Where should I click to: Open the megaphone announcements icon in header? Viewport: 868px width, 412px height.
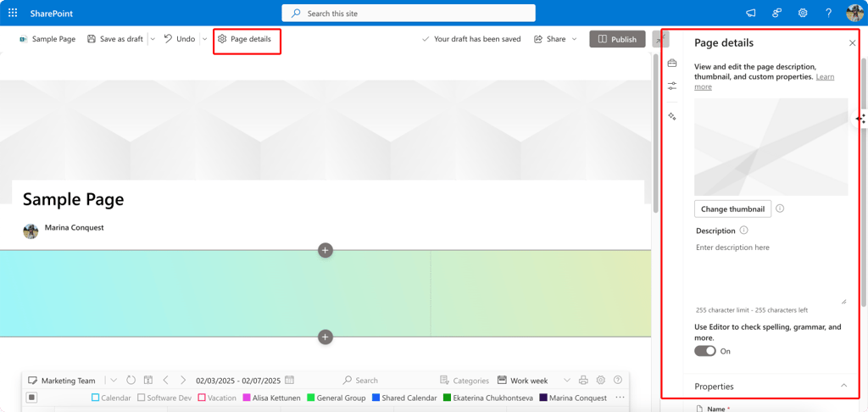coord(751,14)
